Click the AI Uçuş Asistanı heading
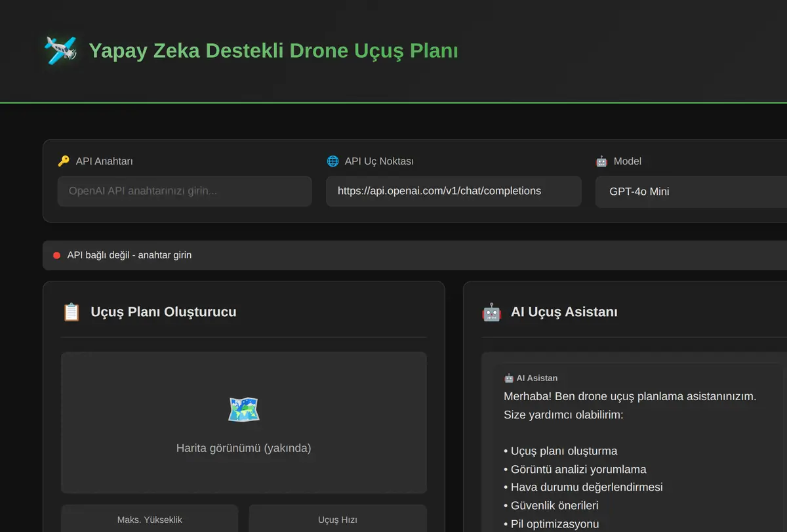 tap(564, 312)
